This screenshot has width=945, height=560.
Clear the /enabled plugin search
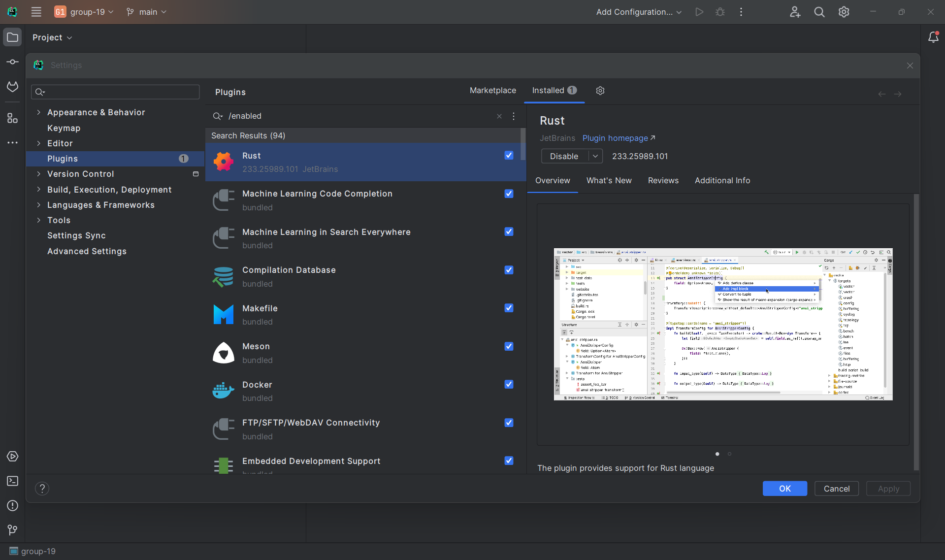pos(499,116)
